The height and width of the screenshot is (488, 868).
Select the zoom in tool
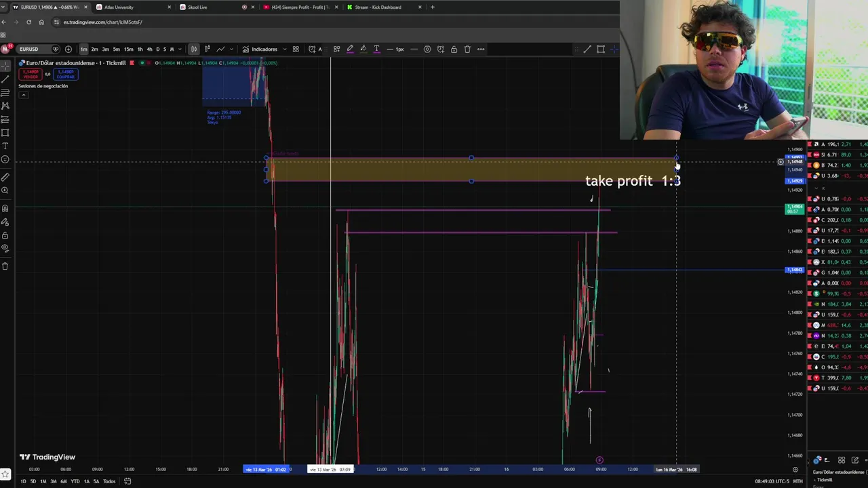pyautogui.click(x=5, y=190)
